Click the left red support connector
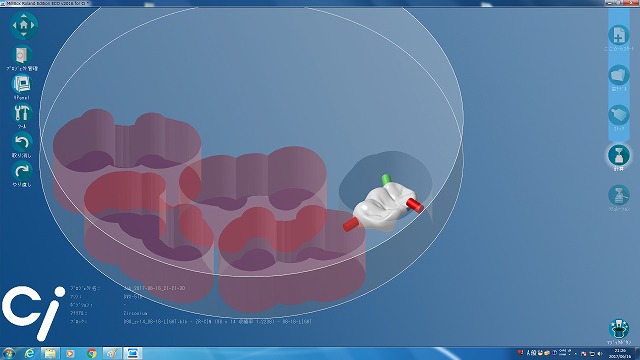This screenshot has width=640, height=360. click(x=351, y=224)
